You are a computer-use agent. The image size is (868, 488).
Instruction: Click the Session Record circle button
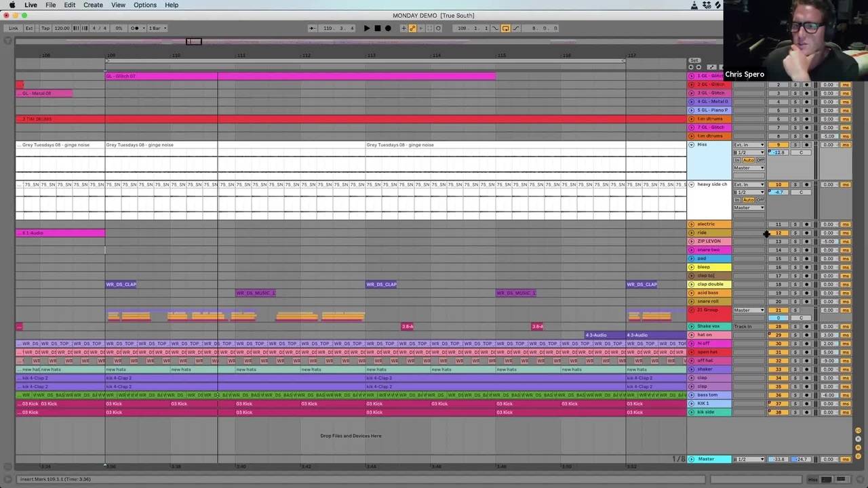pyautogui.click(x=438, y=28)
